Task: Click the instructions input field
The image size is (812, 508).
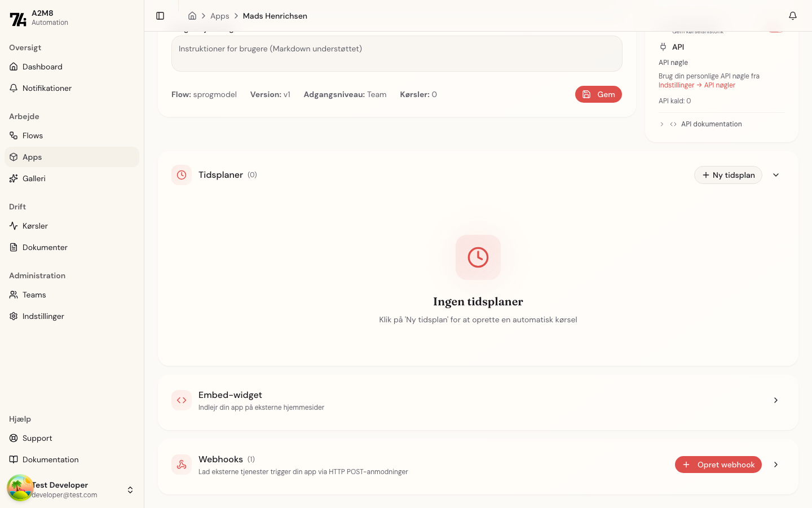Action: point(396,54)
